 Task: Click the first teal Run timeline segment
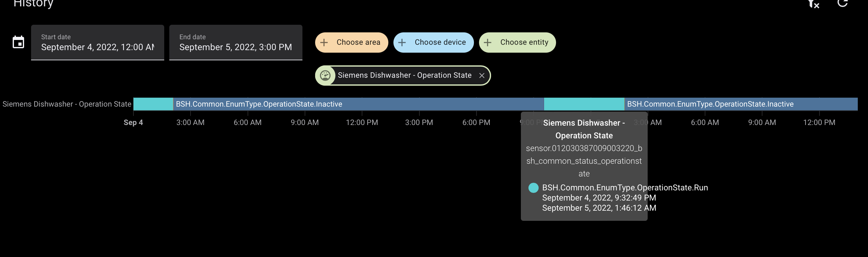coord(153,104)
